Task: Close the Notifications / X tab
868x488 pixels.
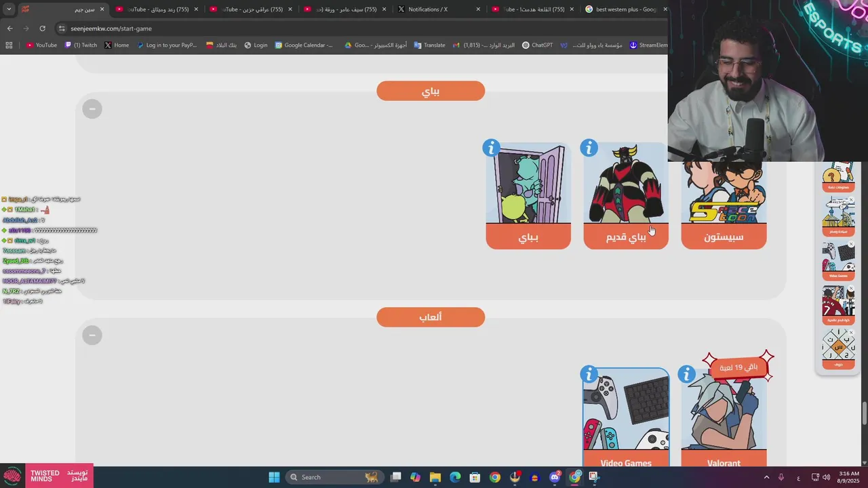Action: click(478, 9)
